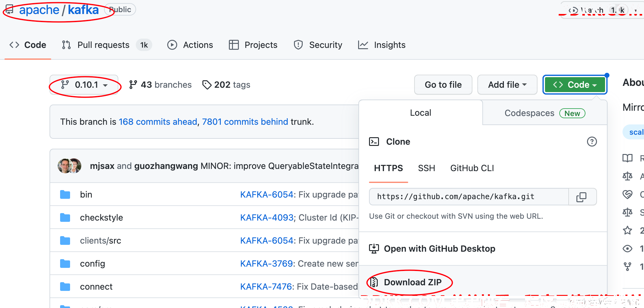The width and height of the screenshot is (644, 308).
Task: Click the zip file icon beside Download ZIP
Action: pos(374,282)
